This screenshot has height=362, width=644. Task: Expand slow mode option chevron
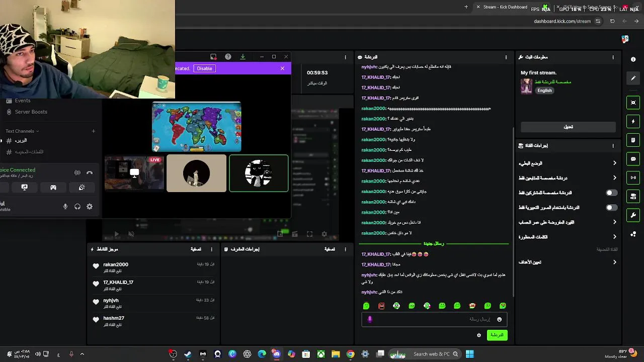tap(614, 163)
